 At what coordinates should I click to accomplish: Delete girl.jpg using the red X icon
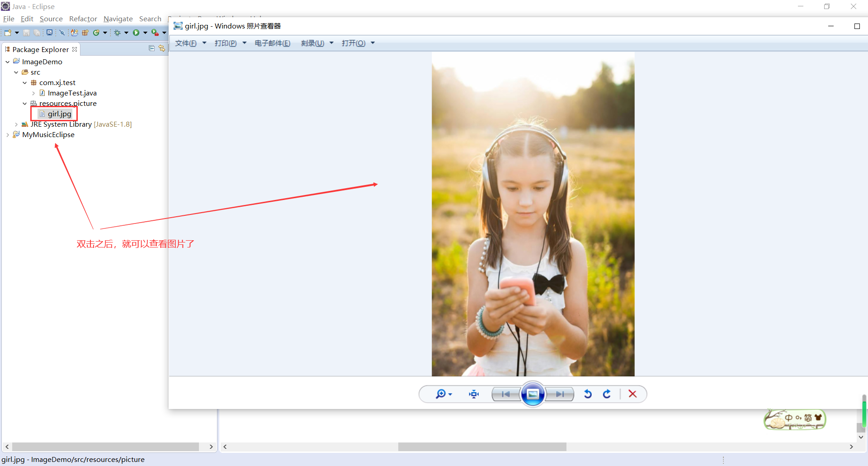point(632,394)
